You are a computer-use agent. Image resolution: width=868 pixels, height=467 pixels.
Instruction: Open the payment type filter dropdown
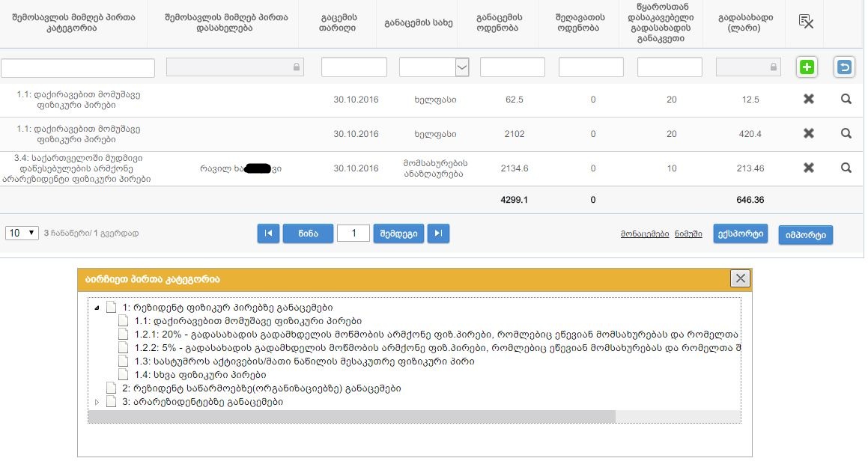461,67
